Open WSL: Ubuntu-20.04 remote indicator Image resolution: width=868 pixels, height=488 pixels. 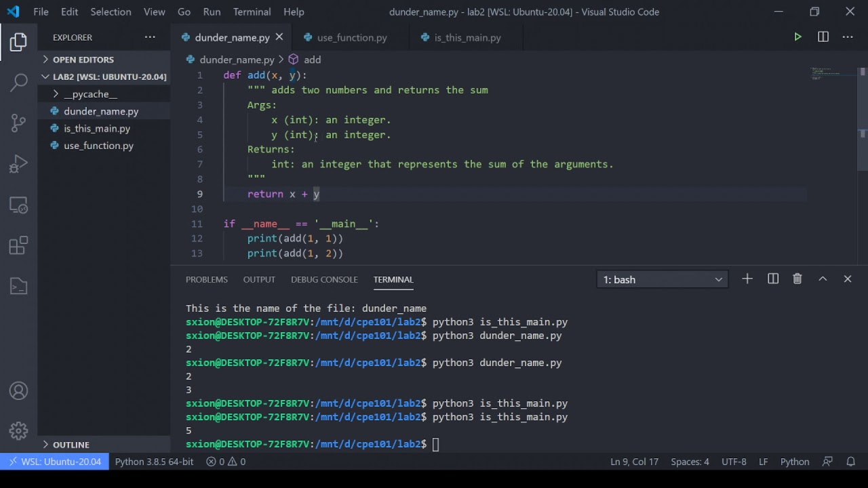pos(54,462)
